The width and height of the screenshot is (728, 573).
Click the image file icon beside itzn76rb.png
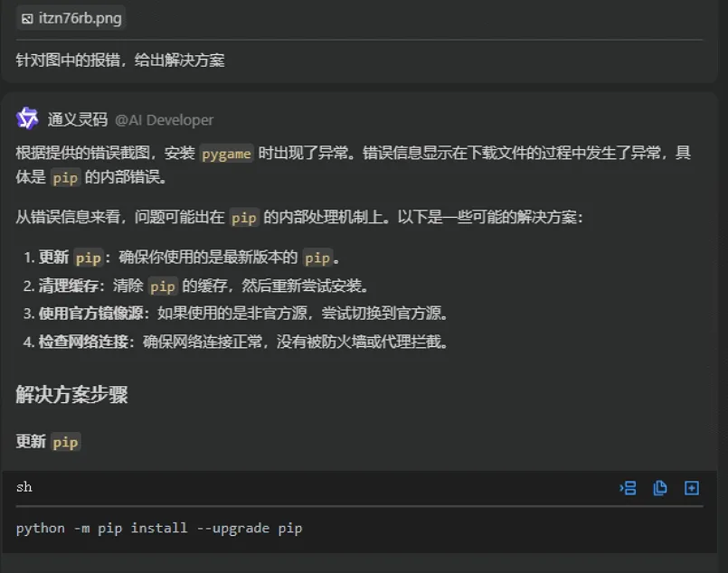pos(27,19)
